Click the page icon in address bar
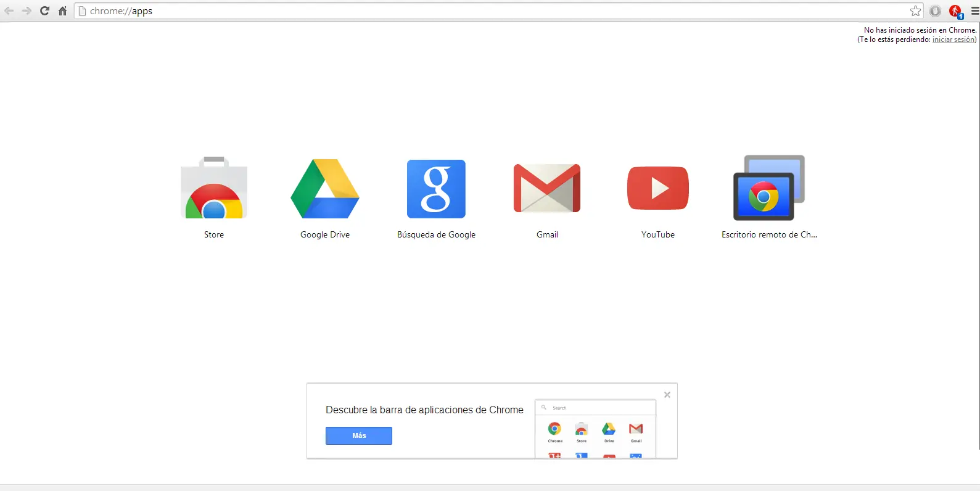The height and width of the screenshot is (491, 980). [82, 10]
